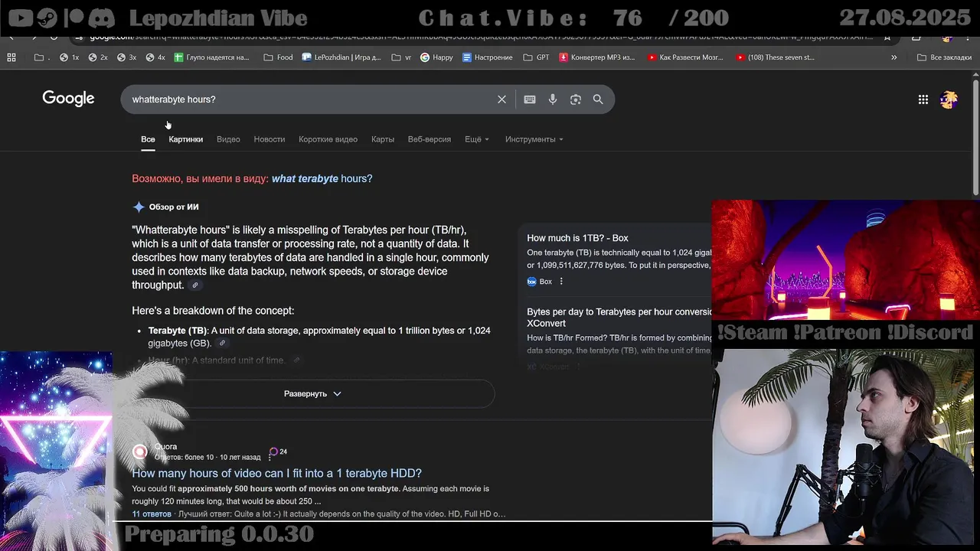Image resolution: width=980 pixels, height=551 pixels.
Task: Open the '(108) These seven st...' bookmark
Action: click(x=776, y=57)
